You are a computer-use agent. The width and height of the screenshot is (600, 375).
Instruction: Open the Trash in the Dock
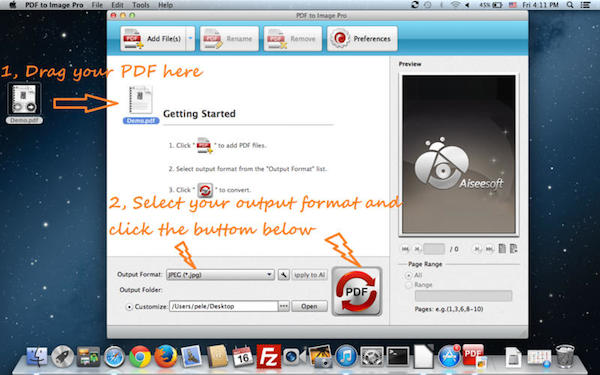coord(565,356)
